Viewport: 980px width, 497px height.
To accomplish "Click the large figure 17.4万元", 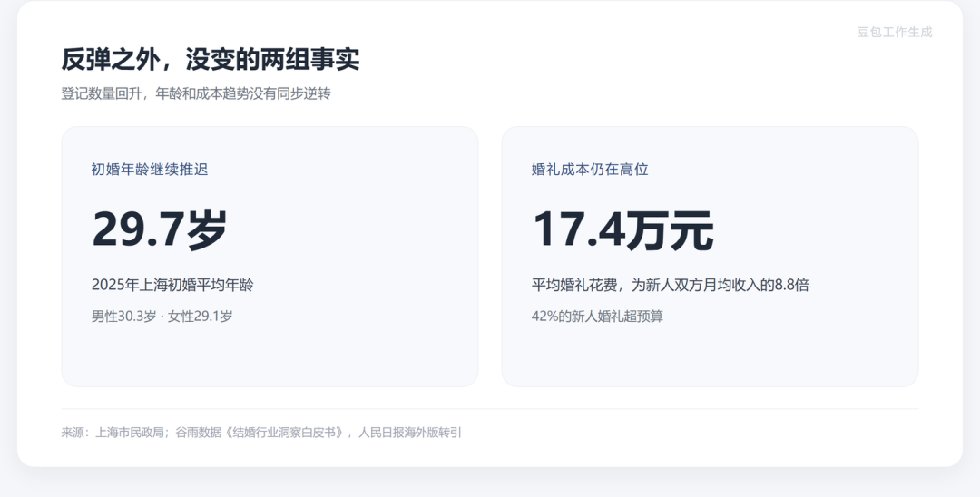I will (622, 229).
